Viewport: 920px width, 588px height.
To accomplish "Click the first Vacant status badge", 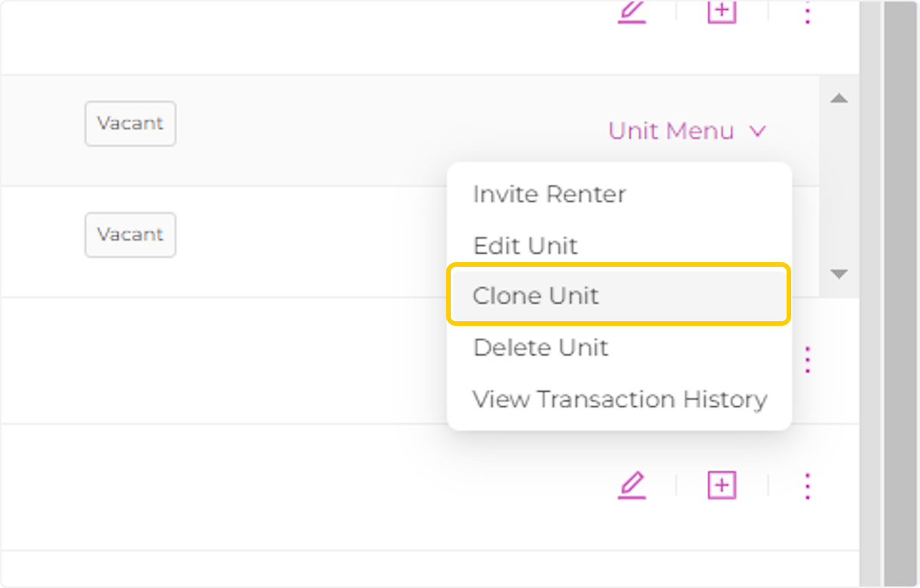I will click(130, 123).
